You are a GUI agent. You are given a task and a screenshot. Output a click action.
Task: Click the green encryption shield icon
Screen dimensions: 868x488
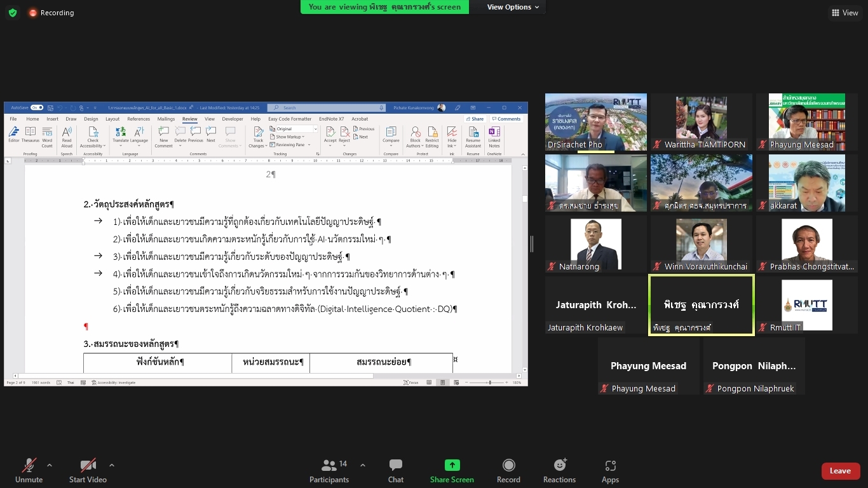[12, 13]
